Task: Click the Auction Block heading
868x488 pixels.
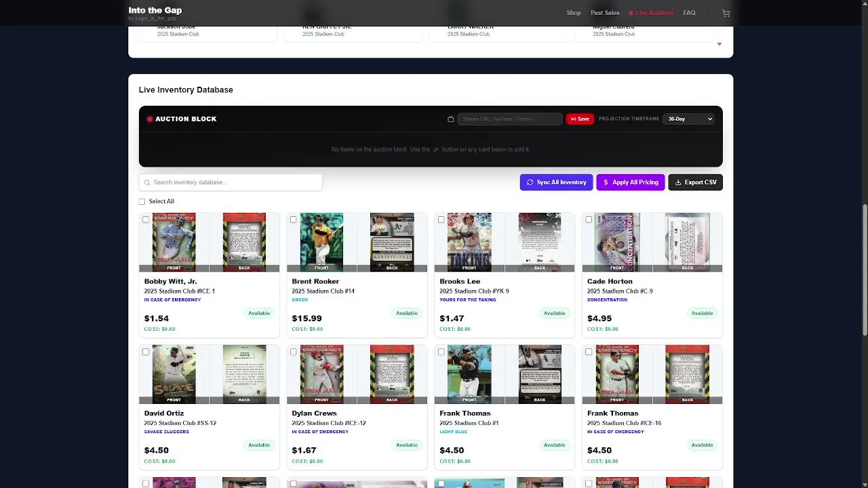Action: point(186,119)
